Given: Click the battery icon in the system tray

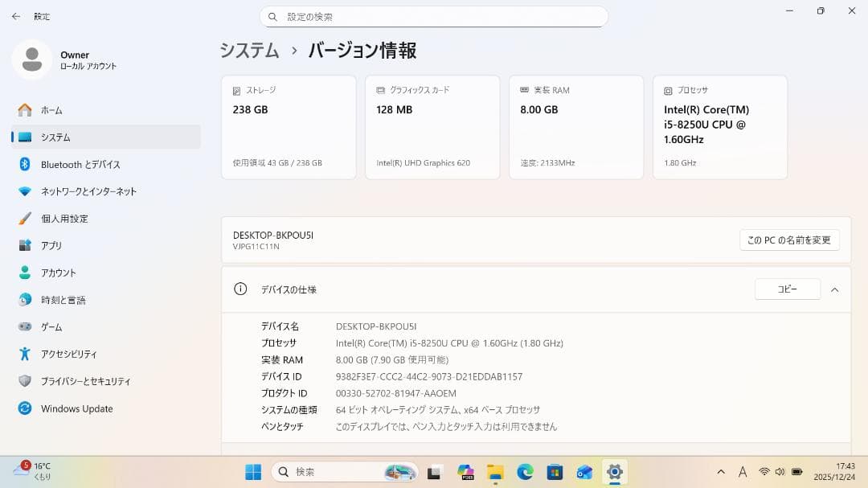Looking at the screenshot, I should [x=796, y=472].
